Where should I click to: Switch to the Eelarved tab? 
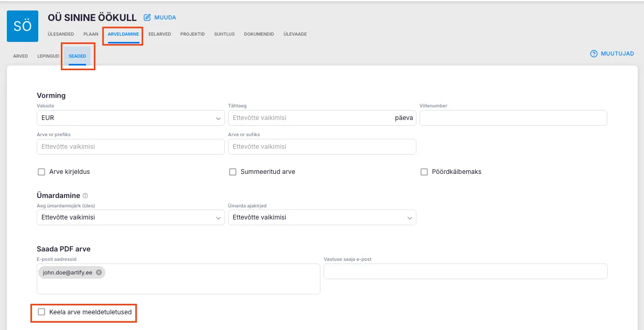(x=159, y=34)
